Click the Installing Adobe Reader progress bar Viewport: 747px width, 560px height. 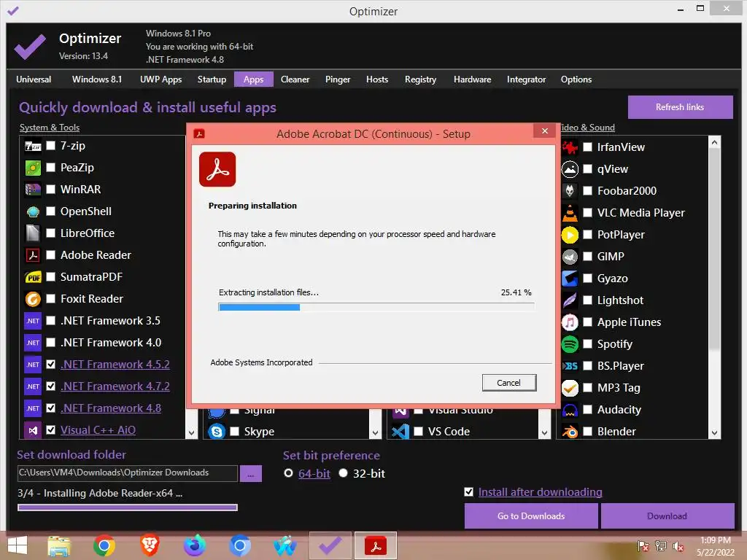[128, 507]
